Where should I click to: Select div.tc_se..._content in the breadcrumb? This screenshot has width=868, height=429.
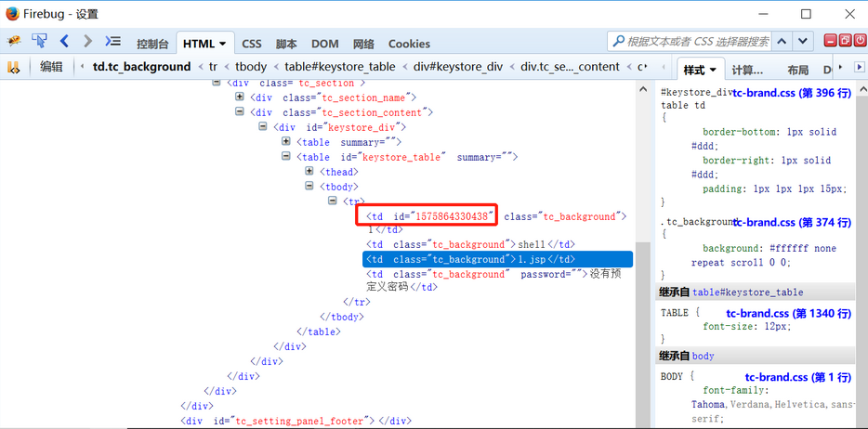click(x=571, y=67)
